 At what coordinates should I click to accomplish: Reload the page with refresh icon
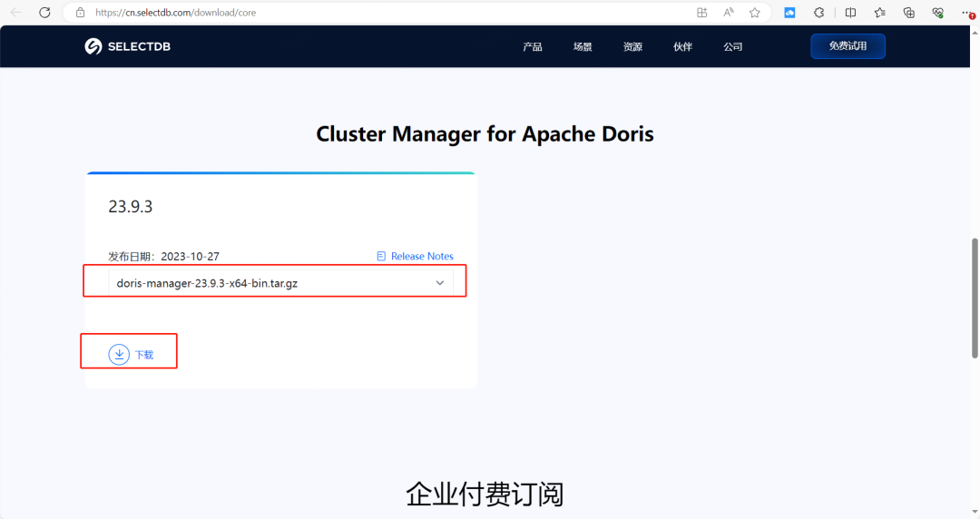tap(44, 13)
